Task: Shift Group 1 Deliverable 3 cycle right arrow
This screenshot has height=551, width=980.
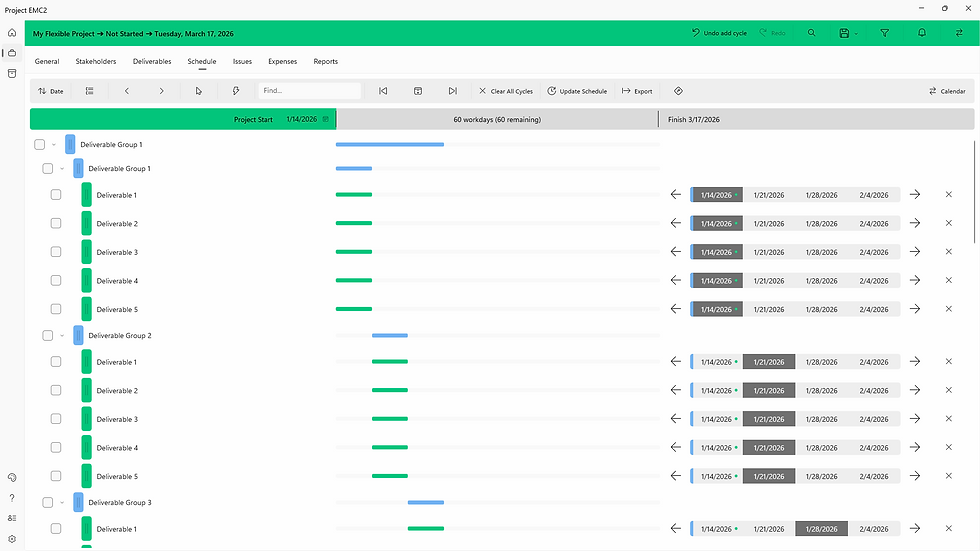Action: click(x=915, y=252)
